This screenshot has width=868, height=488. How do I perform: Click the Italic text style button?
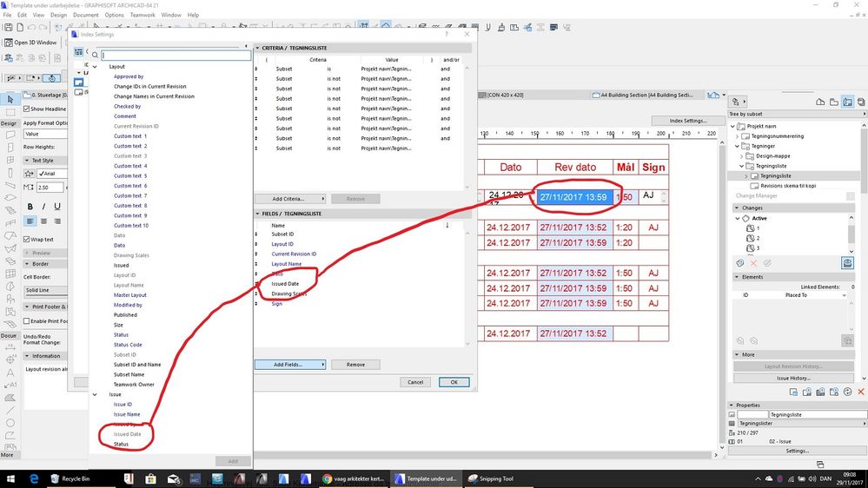click(43, 207)
